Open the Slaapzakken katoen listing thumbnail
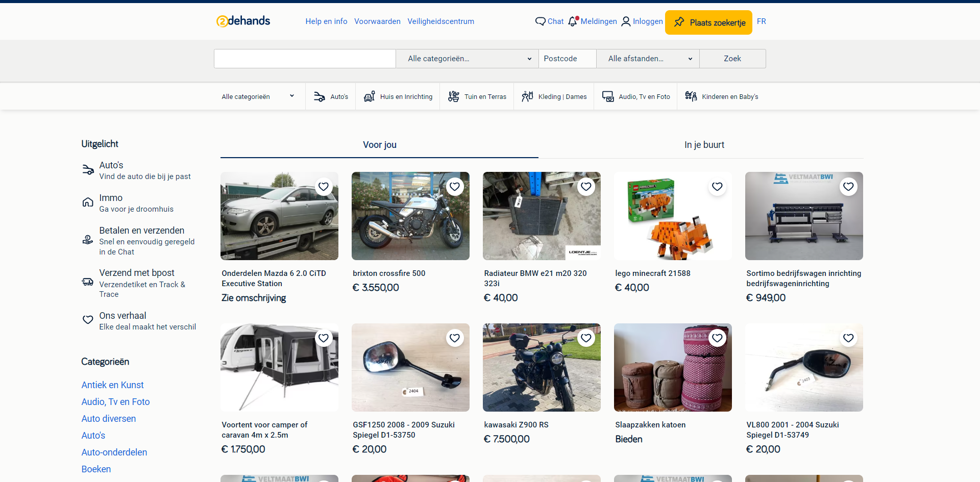Screen dimensions: 980x482 (673, 368)
